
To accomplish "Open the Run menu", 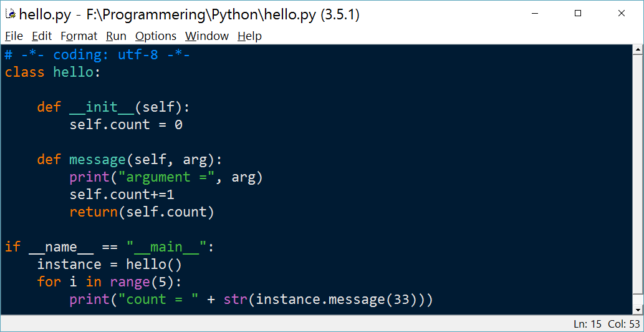I will [116, 36].
